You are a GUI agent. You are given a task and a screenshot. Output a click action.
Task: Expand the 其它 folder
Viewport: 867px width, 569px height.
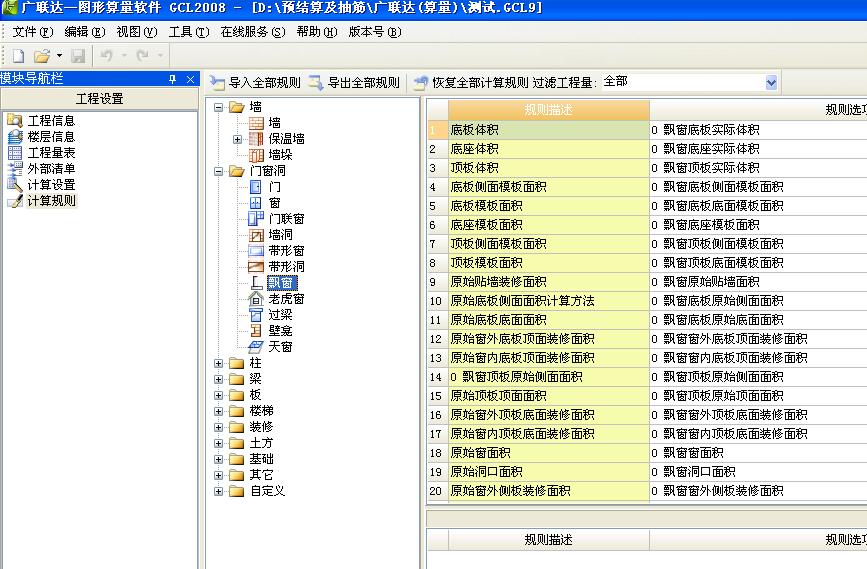tap(219, 476)
